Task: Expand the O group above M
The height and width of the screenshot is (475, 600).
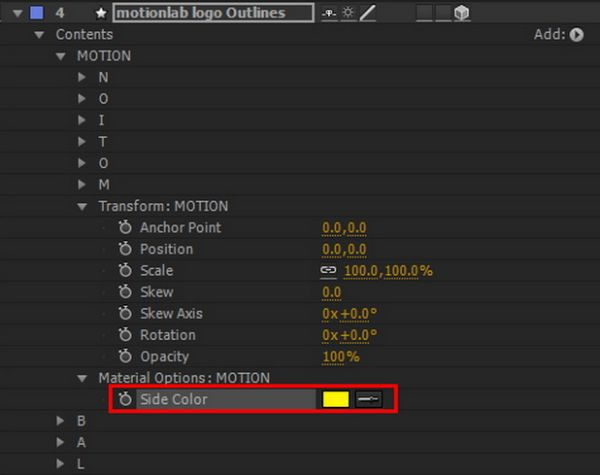Action: 82,163
